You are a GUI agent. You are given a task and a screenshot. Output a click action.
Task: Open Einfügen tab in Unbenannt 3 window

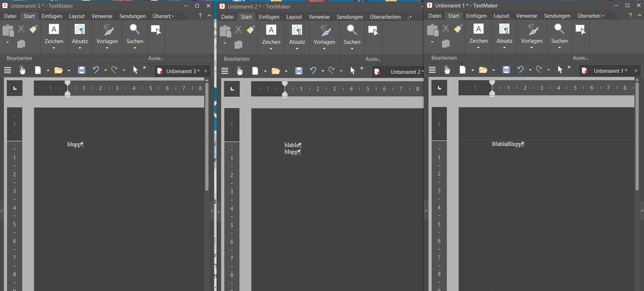[x=52, y=16]
